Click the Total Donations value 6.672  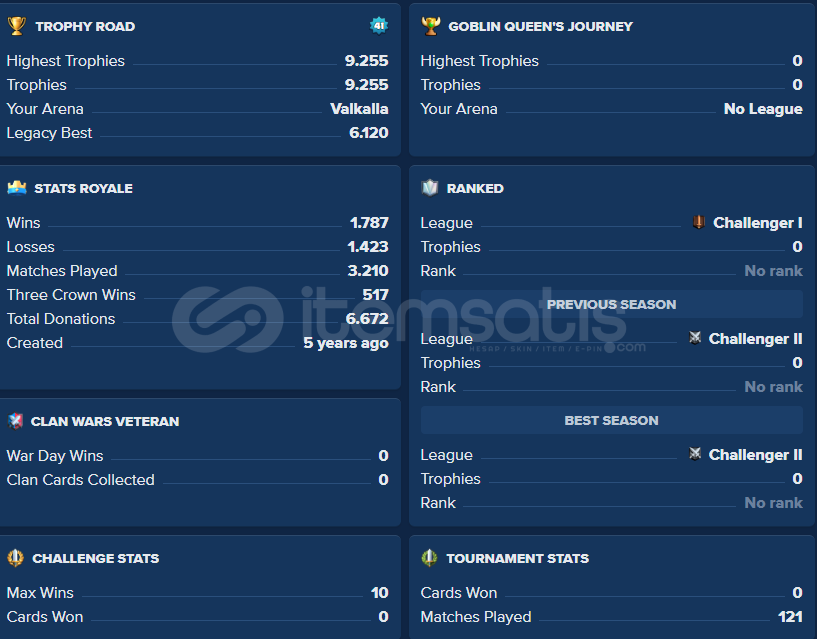pos(367,319)
